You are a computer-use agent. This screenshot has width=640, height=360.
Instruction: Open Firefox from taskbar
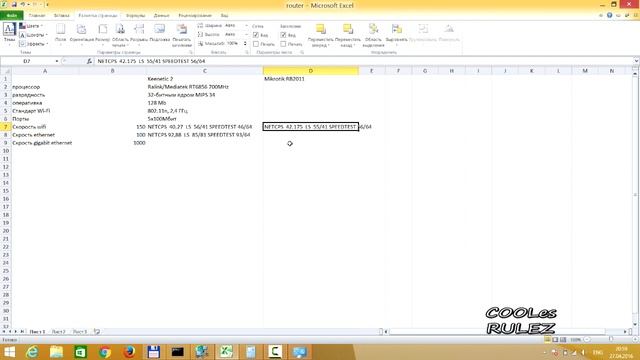point(129,352)
